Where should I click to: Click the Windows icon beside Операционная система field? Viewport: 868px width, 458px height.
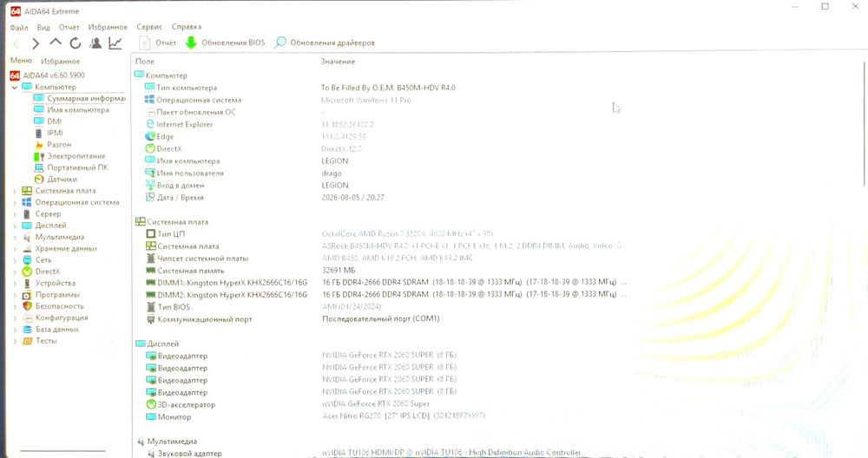click(149, 100)
